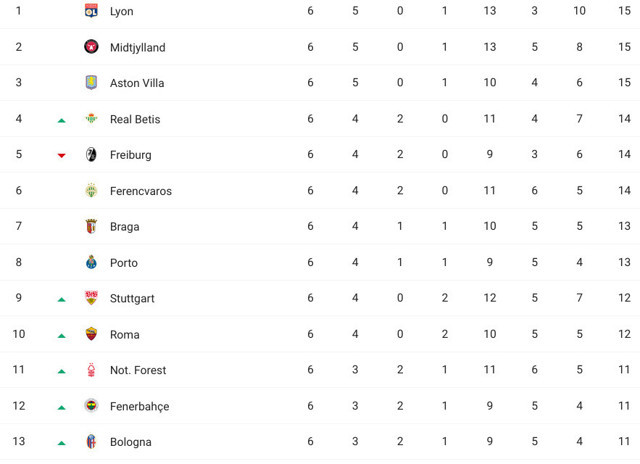This screenshot has width=640, height=464.
Task: Click the Midtjylland team logo
Action: click(91, 47)
